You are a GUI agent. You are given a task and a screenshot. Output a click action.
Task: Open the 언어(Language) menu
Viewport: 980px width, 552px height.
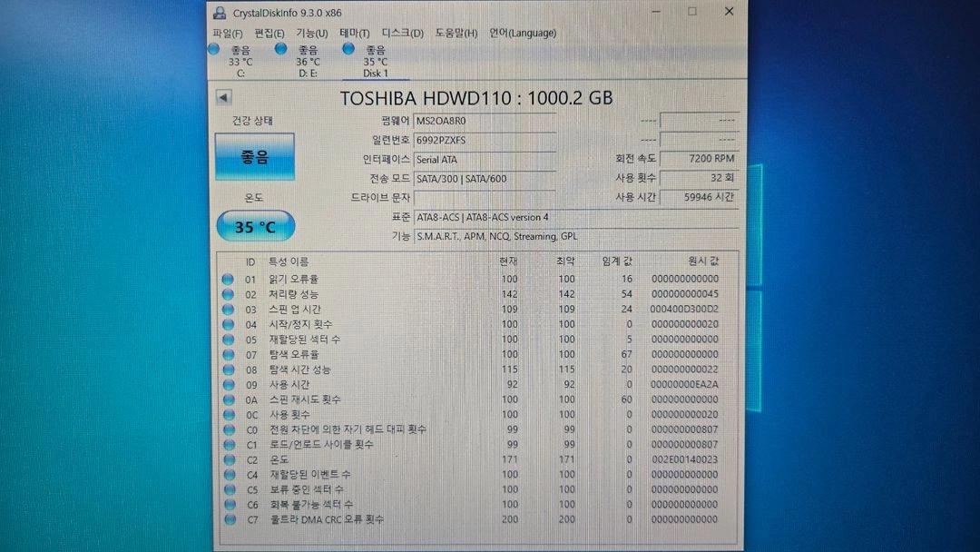(523, 33)
